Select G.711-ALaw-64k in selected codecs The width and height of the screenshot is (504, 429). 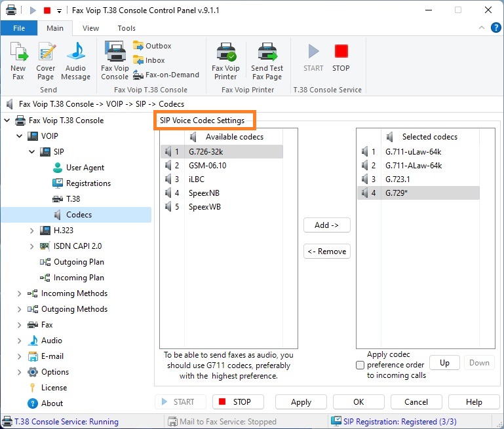tap(419, 165)
